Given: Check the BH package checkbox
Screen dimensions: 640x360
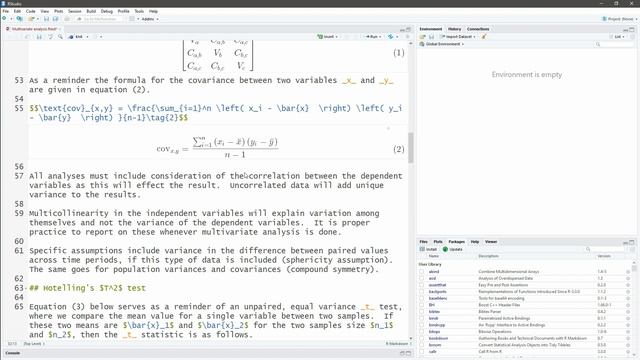Looking at the screenshot, I should (x=422, y=305).
